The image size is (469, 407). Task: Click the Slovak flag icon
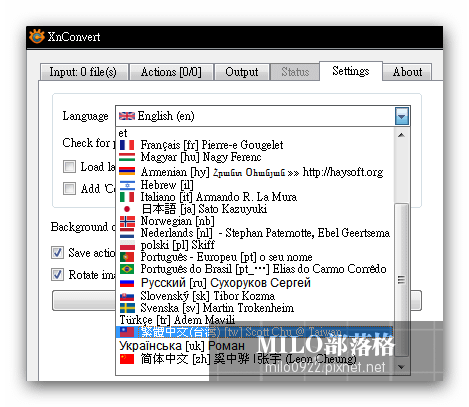(127, 296)
